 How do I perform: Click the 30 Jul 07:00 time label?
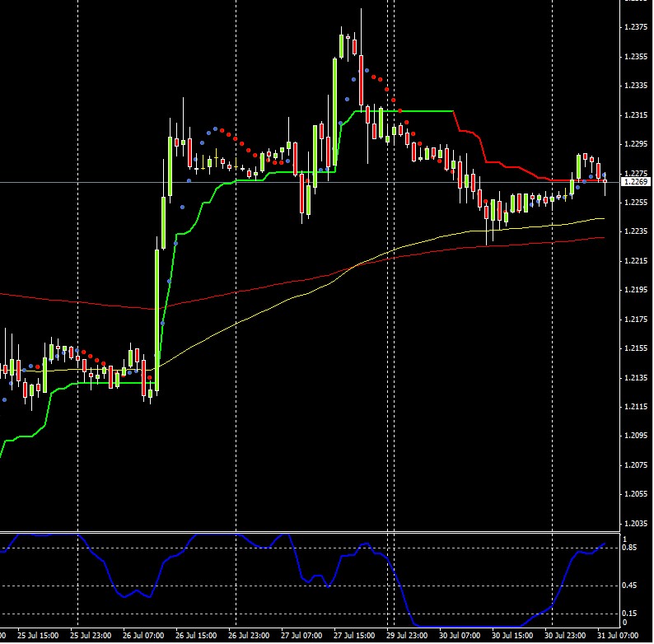click(x=460, y=636)
